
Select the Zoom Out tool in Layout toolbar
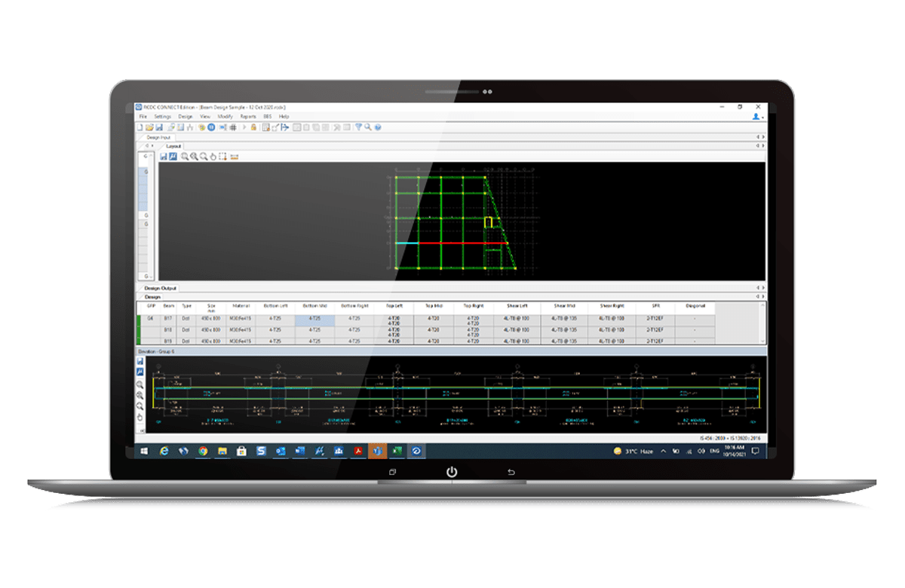point(194,157)
